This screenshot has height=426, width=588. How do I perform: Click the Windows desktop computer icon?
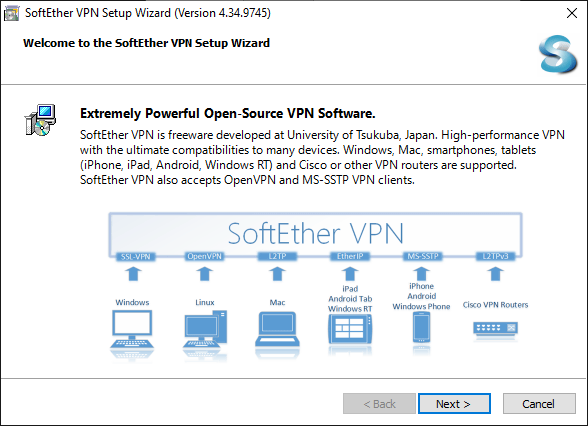132,330
